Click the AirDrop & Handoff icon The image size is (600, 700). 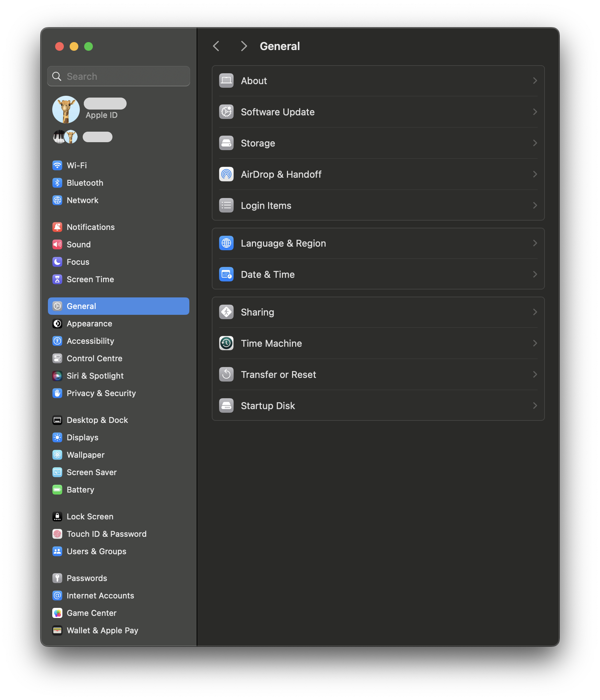tap(226, 174)
